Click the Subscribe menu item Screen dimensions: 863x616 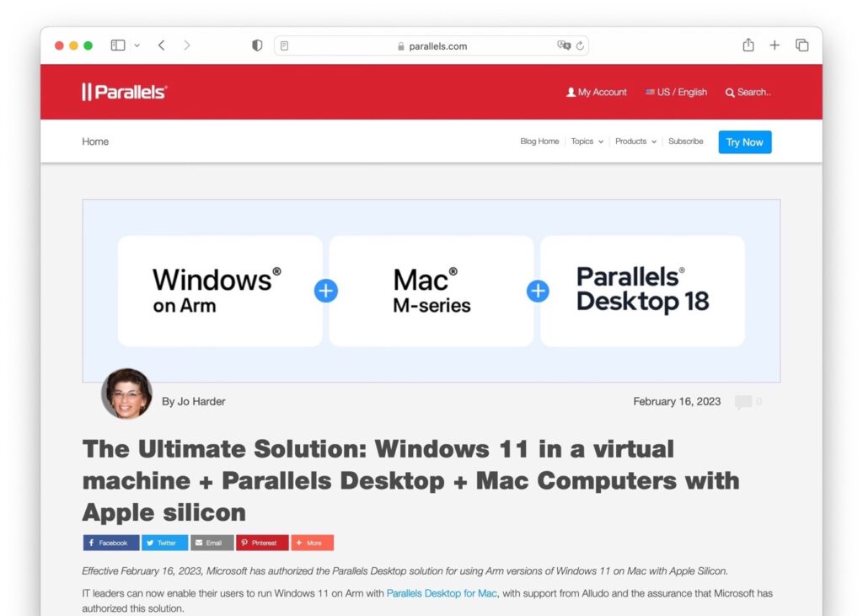pyautogui.click(x=685, y=142)
